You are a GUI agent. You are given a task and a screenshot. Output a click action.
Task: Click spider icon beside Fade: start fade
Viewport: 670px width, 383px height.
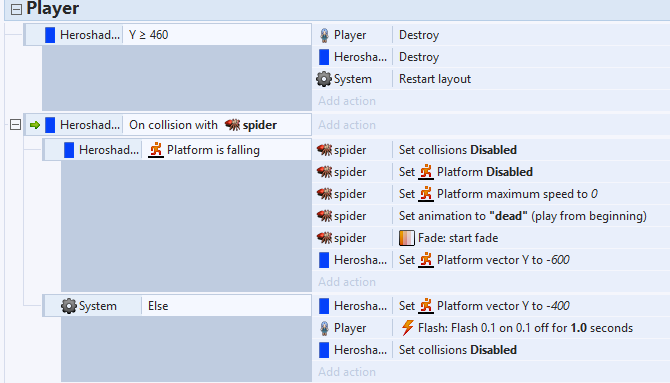[324, 238]
